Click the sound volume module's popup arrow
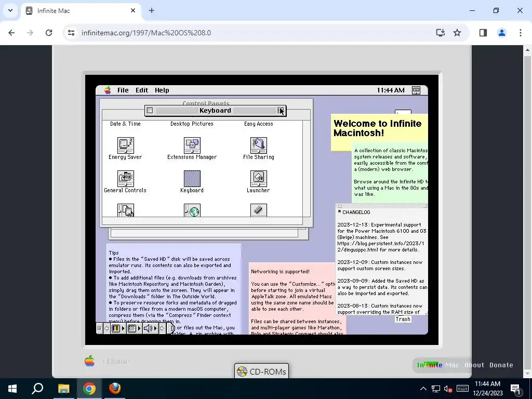532x399 pixels. click(x=155, y=328)
